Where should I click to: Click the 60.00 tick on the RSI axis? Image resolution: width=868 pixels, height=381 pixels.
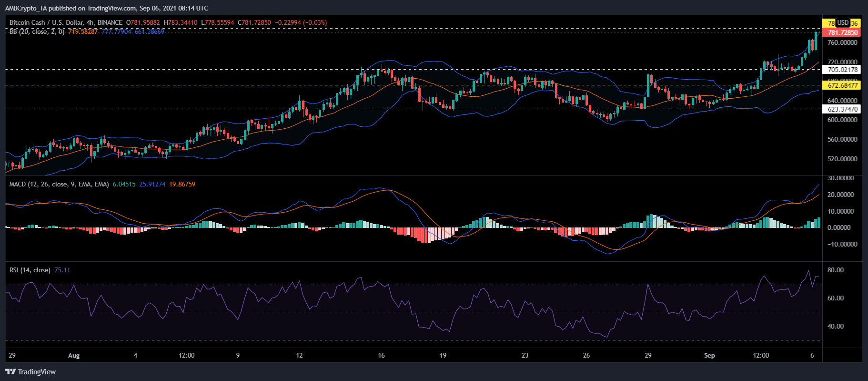tap(836, 298)
